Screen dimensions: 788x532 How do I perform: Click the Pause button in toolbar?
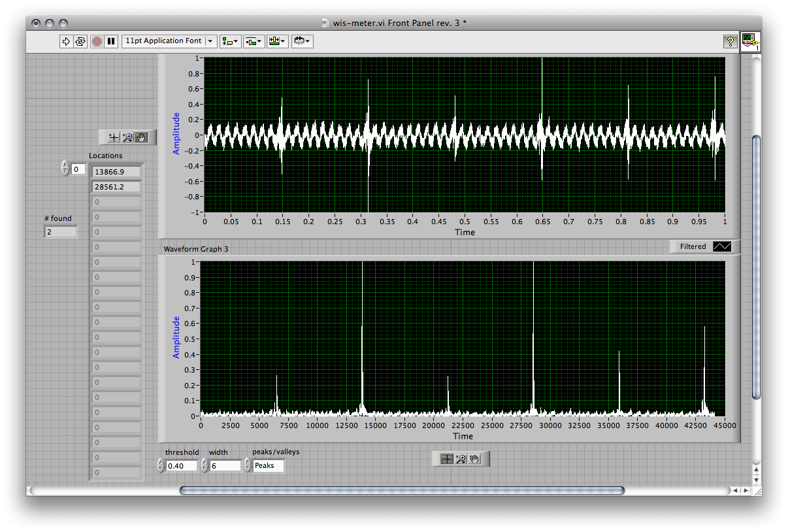[x=111, y=41]
